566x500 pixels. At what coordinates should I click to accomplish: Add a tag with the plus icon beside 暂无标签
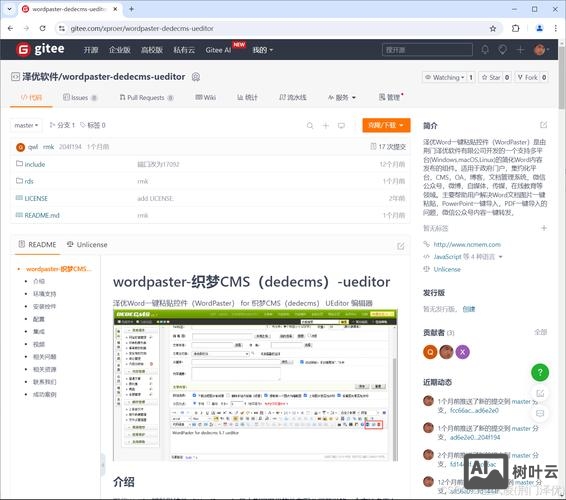tap(544, 228)
